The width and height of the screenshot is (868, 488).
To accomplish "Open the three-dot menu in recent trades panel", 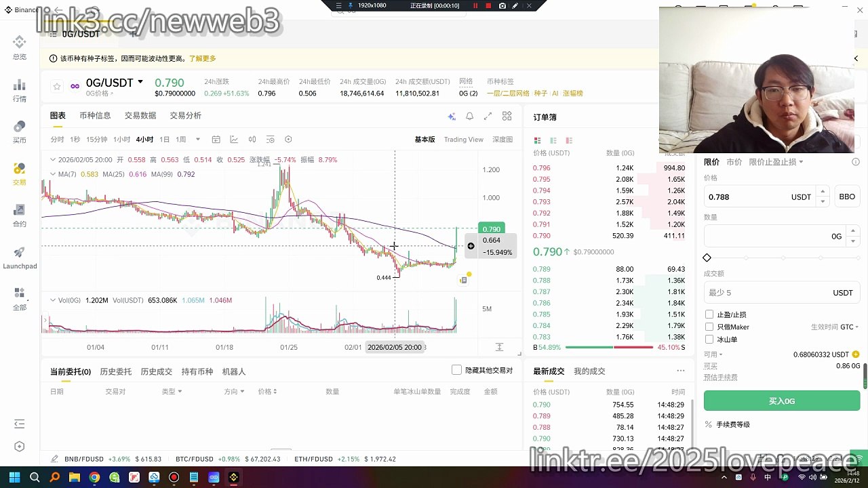I will (681, 371).
